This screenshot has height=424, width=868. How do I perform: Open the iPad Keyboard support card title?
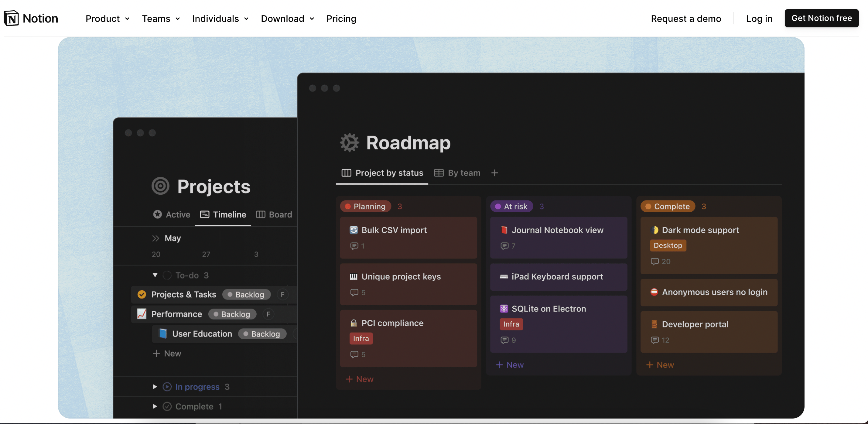(557, 277)
